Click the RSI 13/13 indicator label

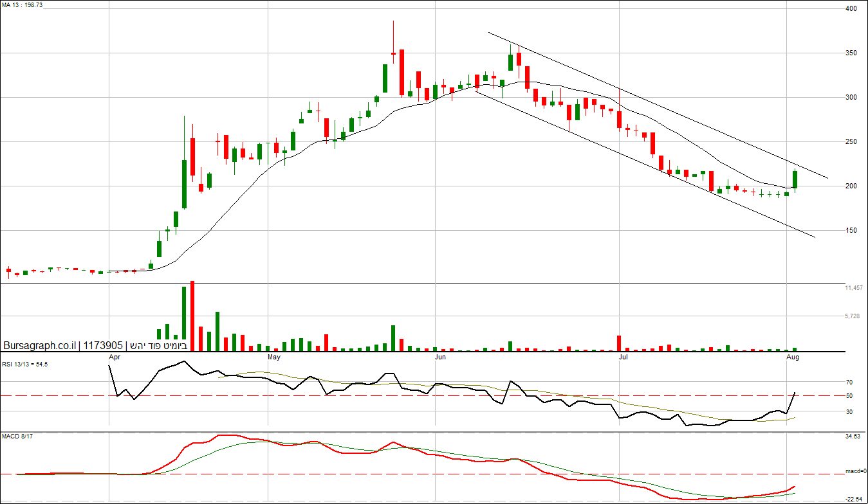[x=25, y=364]
